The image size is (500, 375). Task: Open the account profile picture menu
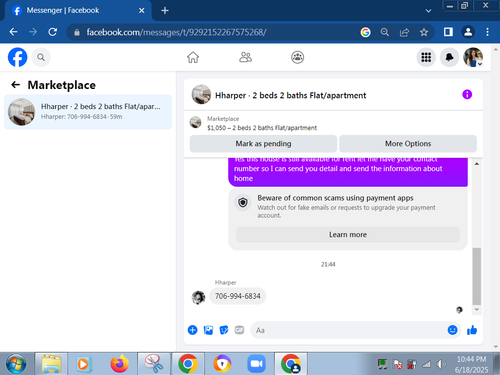coord(473,57)
